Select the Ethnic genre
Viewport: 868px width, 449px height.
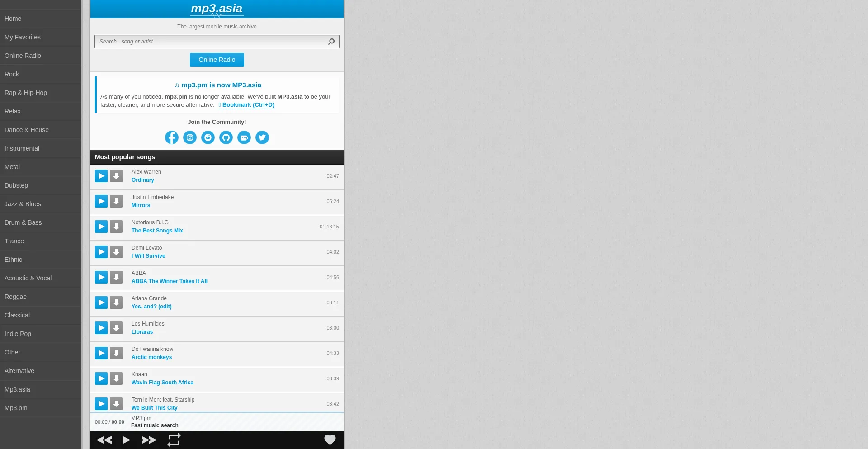click(41, 260)
